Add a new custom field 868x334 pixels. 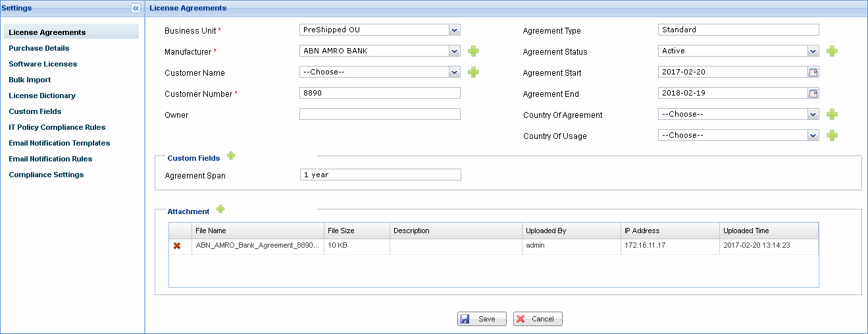[231, 156]
